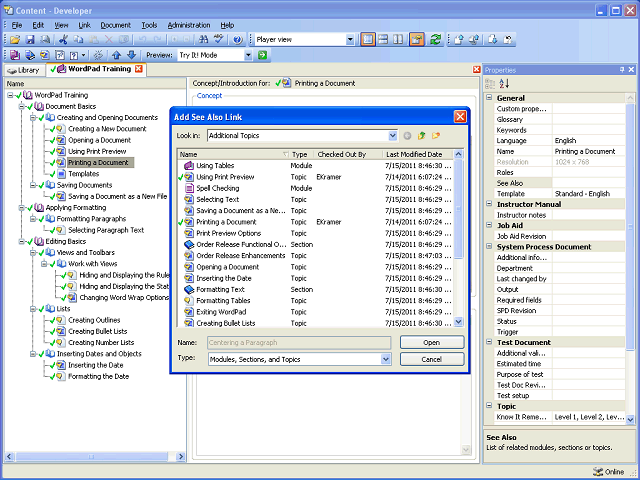Switch to the Library tab
Screen dimensions: 640x480
[x=23, y=70]
